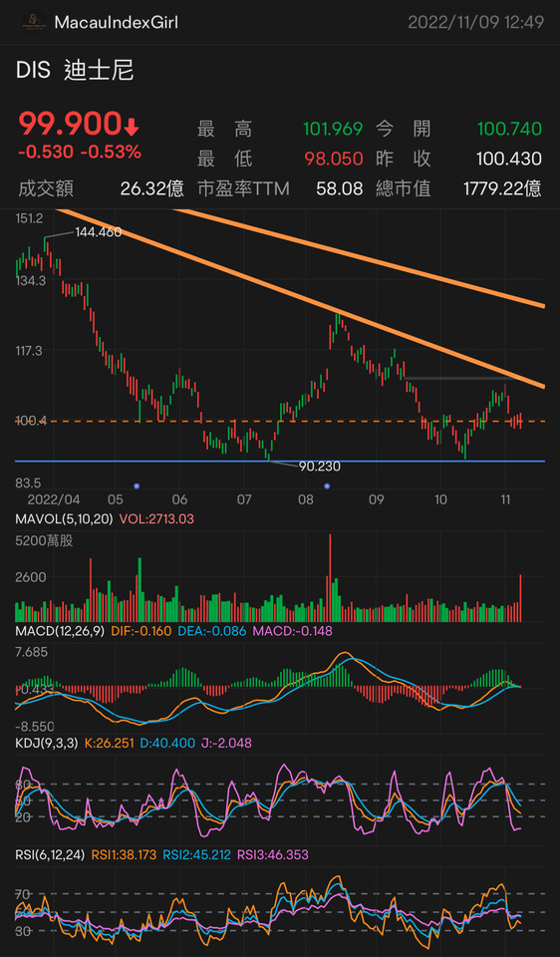The width and height of the screenshot is (560, 957).
Task: Click the MACD(12,26,9) indicator label
Action: click(x=61, y=630)
